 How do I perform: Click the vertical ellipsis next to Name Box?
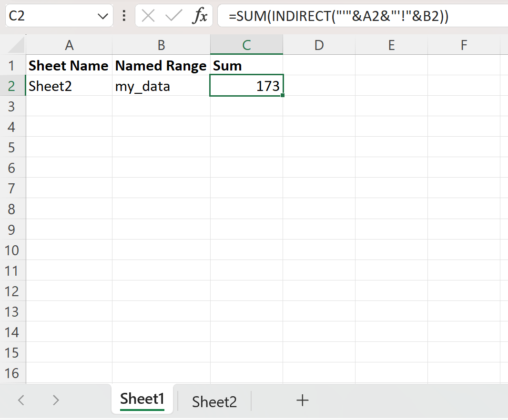pos(123,16)
